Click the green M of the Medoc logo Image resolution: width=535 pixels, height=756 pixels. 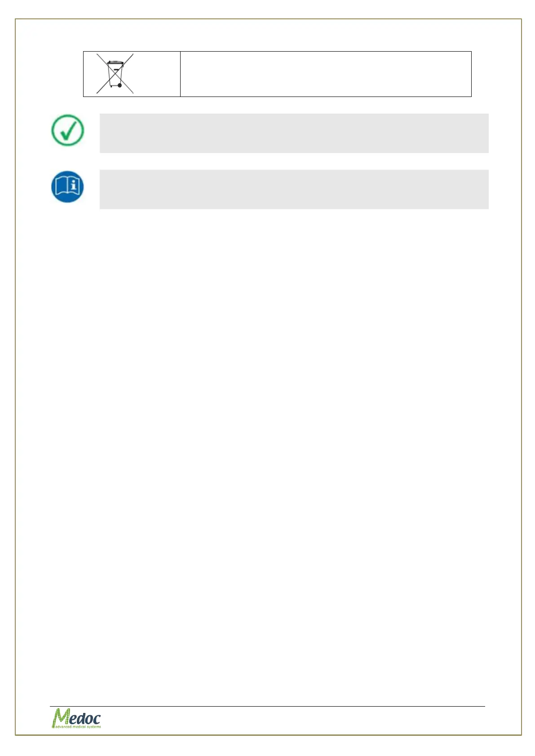click(61, 716)
